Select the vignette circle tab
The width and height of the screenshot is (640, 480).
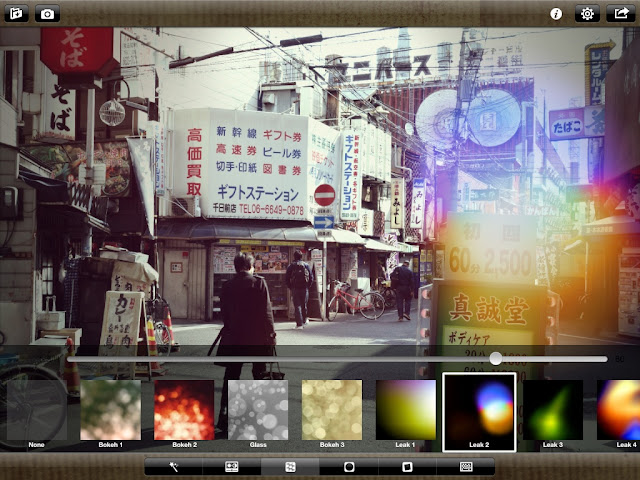click(x=349, y=467)
